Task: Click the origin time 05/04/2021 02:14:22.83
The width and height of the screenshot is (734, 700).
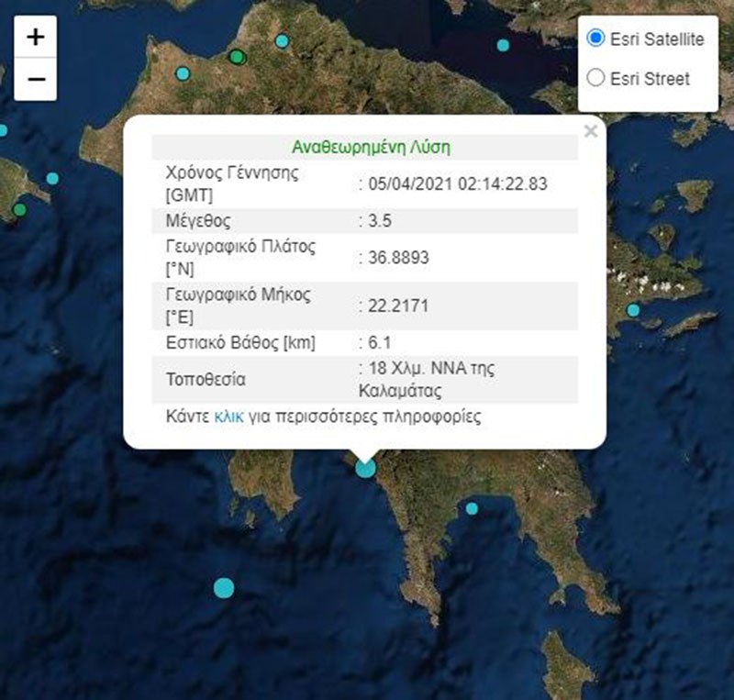Action: point(457,183)
